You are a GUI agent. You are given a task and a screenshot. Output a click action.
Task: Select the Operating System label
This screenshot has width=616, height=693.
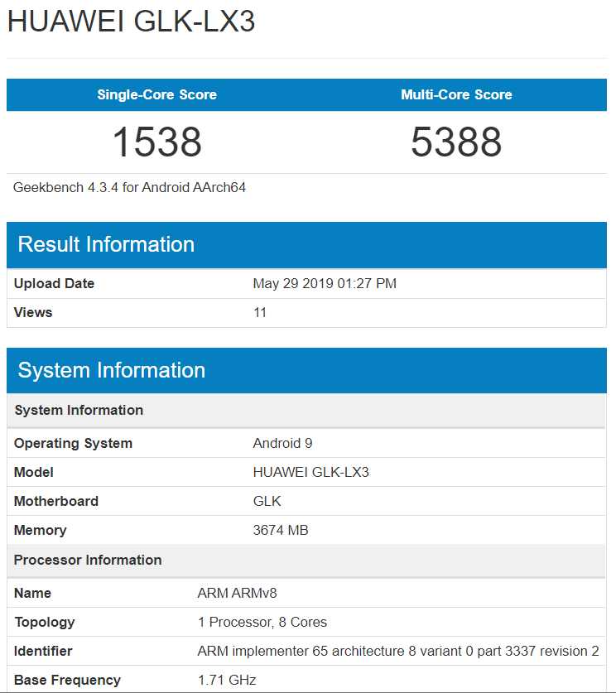click(x=74, y=443)
